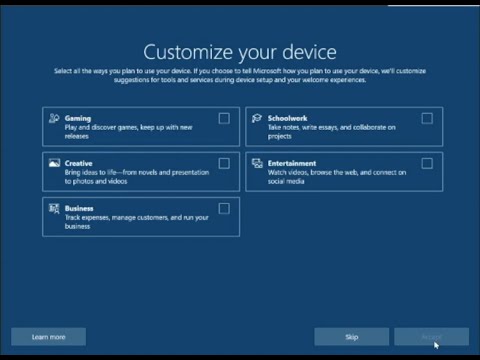
Task: Click the Business chart icon
Action: 54,208
